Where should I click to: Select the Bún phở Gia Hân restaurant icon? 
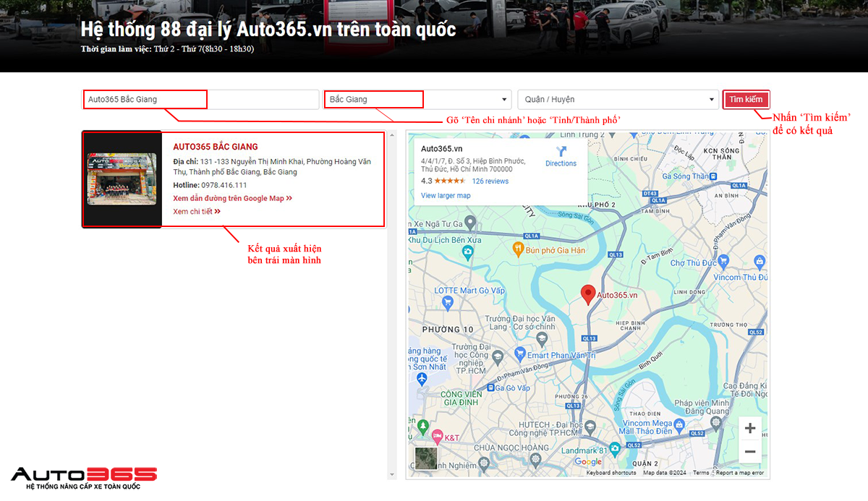[x=518, y=249]
